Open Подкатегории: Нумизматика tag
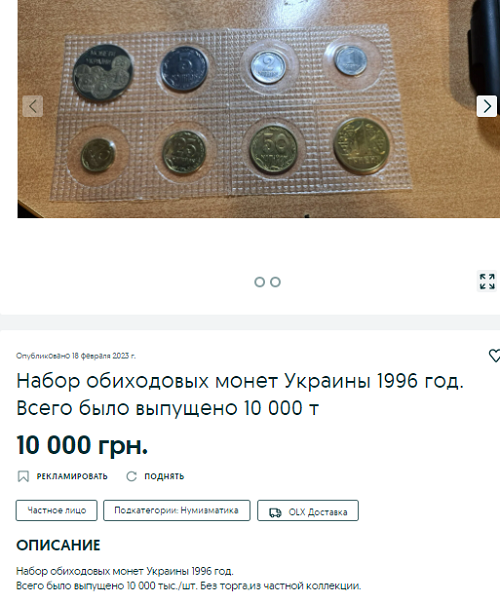 [177, 510]
